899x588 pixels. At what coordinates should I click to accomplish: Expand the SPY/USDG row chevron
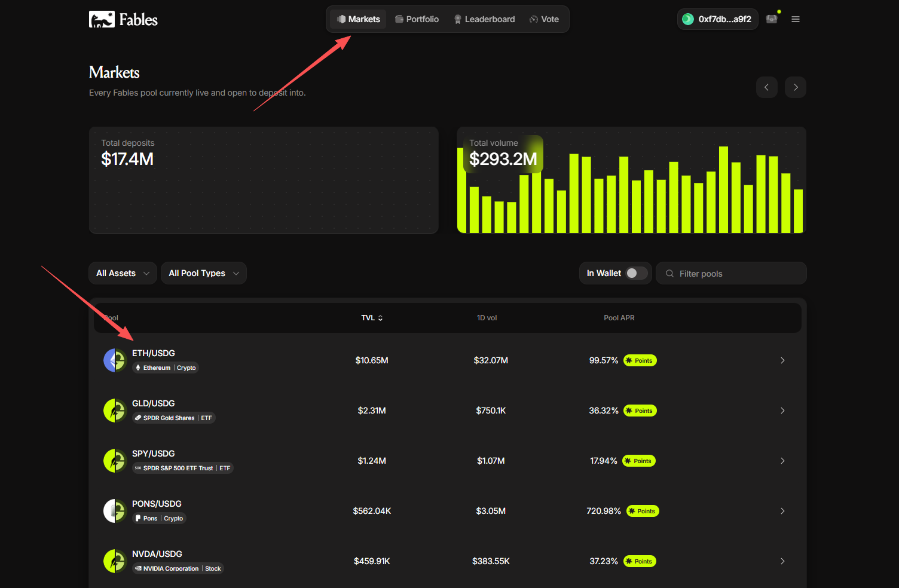[782, 461]
